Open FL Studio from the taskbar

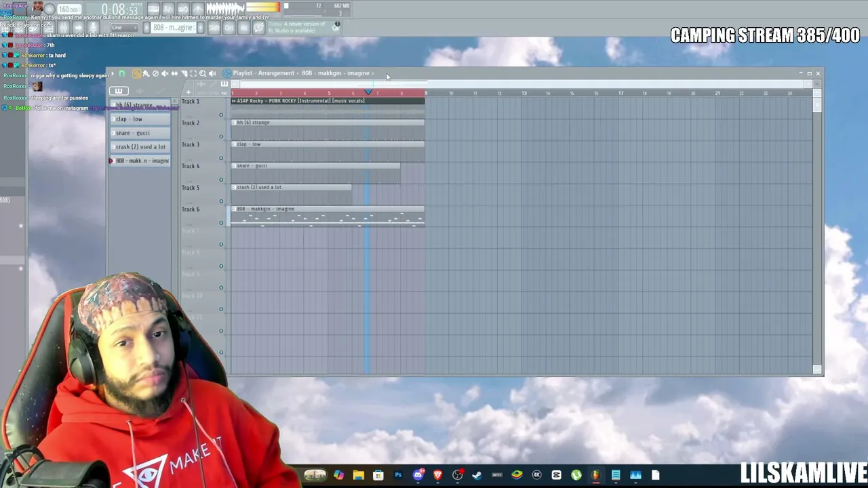[x=596, y=475]
